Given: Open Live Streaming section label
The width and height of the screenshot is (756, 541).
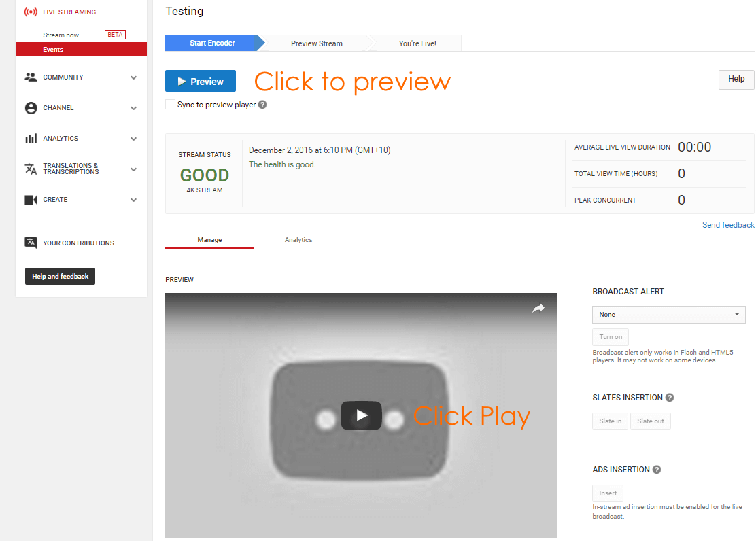Looking at the screenshot, I should click(69, 12).
